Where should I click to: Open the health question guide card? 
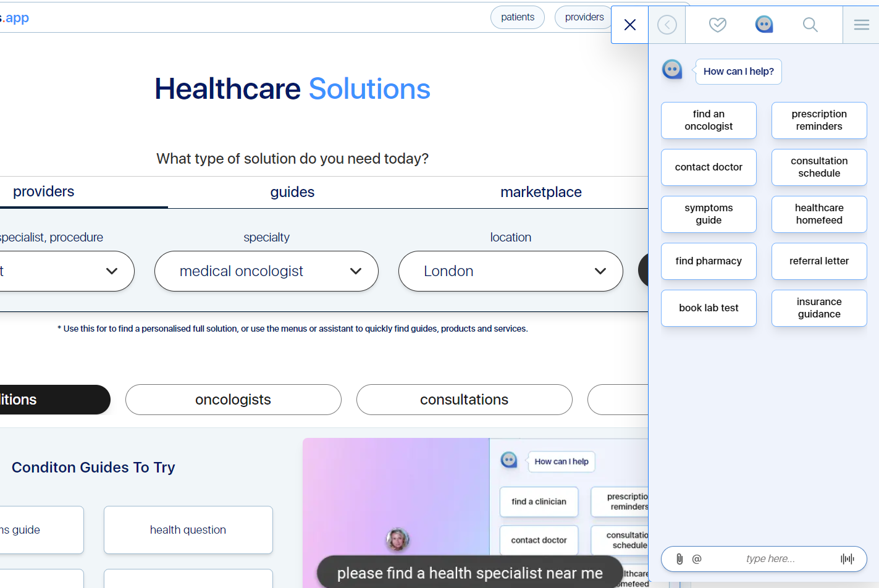pos(188,530)
